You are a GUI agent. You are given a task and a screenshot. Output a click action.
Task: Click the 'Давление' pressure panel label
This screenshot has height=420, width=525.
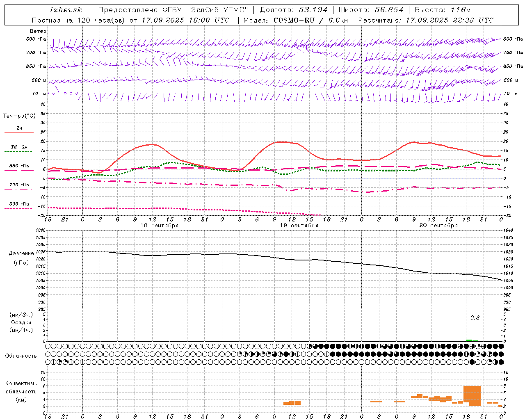coord(21,253)
